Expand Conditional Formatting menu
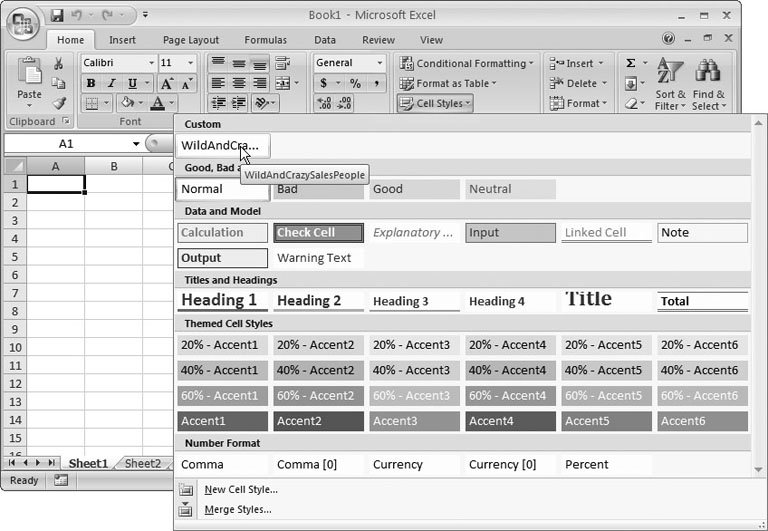 tap(466, 63)
